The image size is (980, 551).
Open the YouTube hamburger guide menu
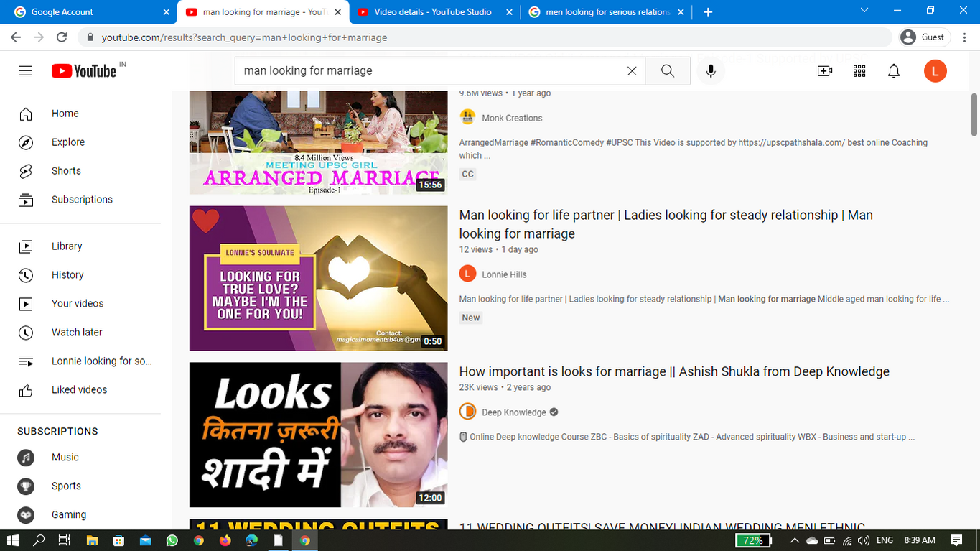pyautogui.click(x=26, y=70)
